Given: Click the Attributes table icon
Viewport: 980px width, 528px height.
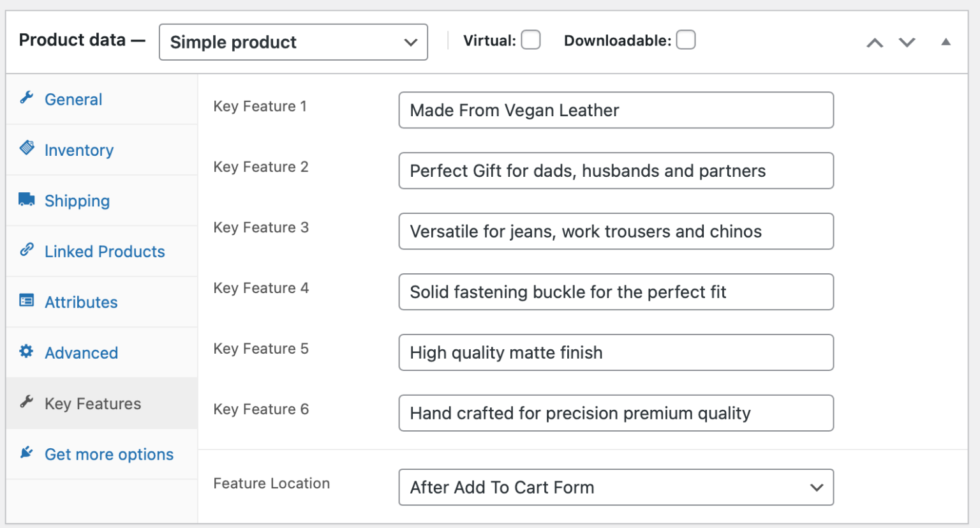Looking at the screenshot, I should coord(27,300).
